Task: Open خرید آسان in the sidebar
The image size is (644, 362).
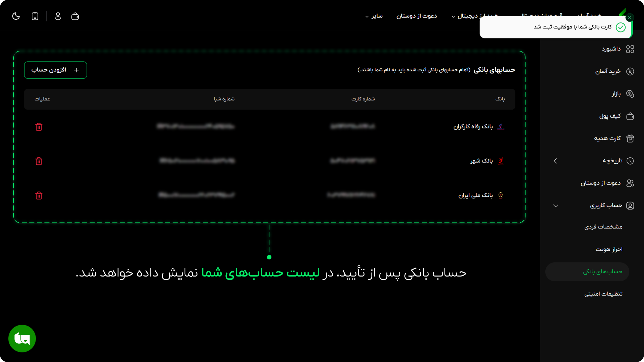Action: (x=608, y=71)
